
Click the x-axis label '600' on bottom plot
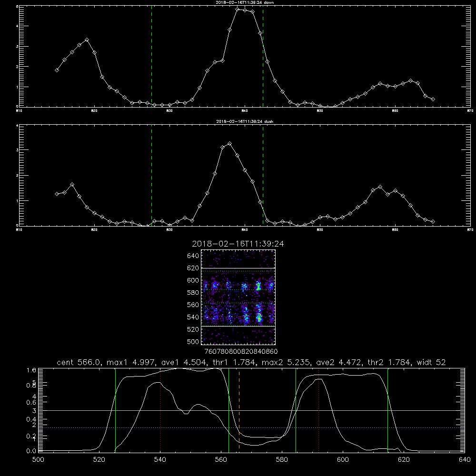point(343,460)
